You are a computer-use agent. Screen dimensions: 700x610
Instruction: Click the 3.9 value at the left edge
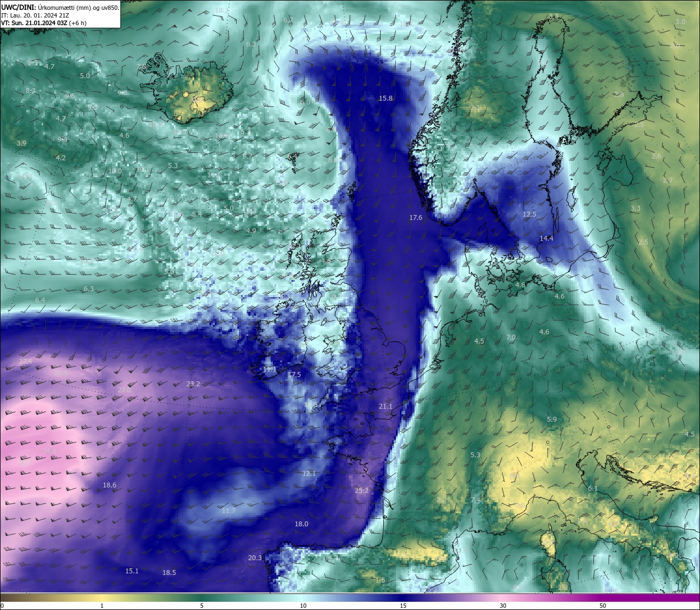21,143
